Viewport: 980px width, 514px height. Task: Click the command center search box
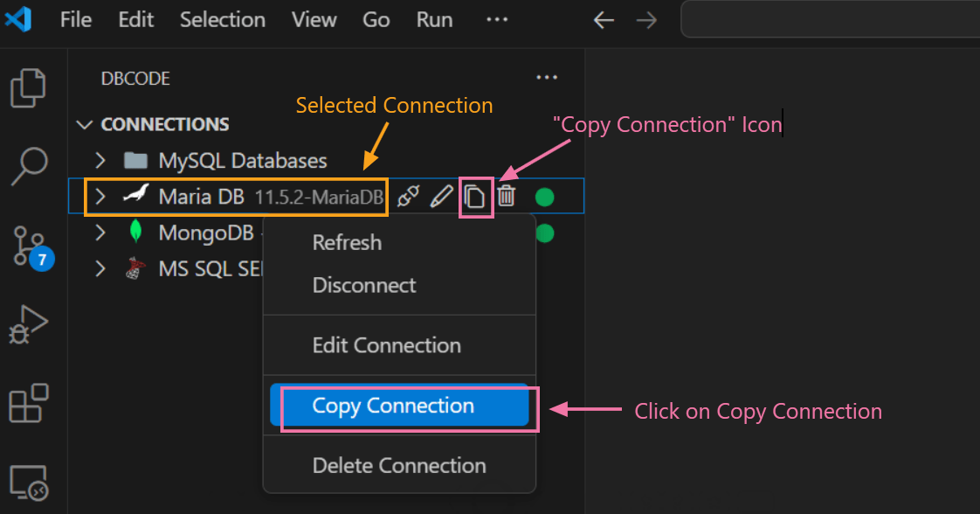pos(830,19)
